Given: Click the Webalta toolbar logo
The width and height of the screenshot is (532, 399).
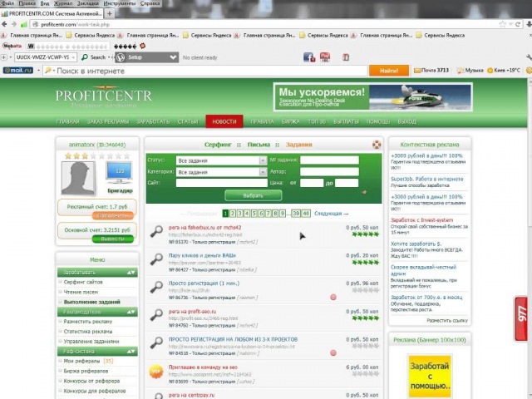Looking at the screenshot, I should tap(12, 46).
